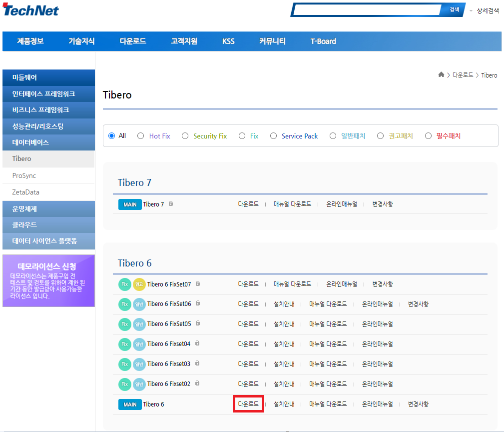Click the Fix badge on Fixset04 row
504x432 pixels.
coord(125,344)
